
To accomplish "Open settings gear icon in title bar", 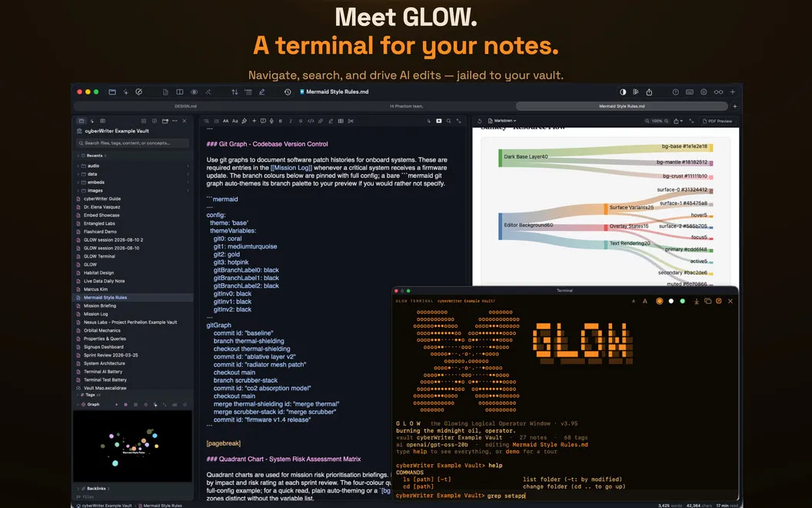I will pyautogui.click(x=704, y=92).
